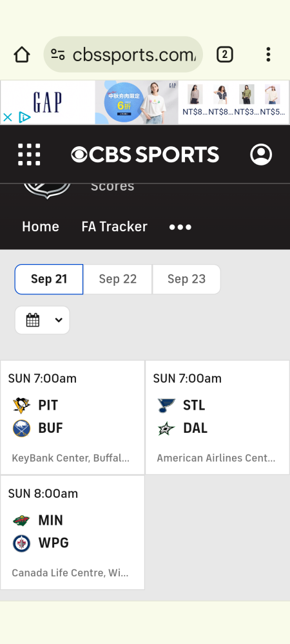Close the GAP ad with X icon

(7, 117)
